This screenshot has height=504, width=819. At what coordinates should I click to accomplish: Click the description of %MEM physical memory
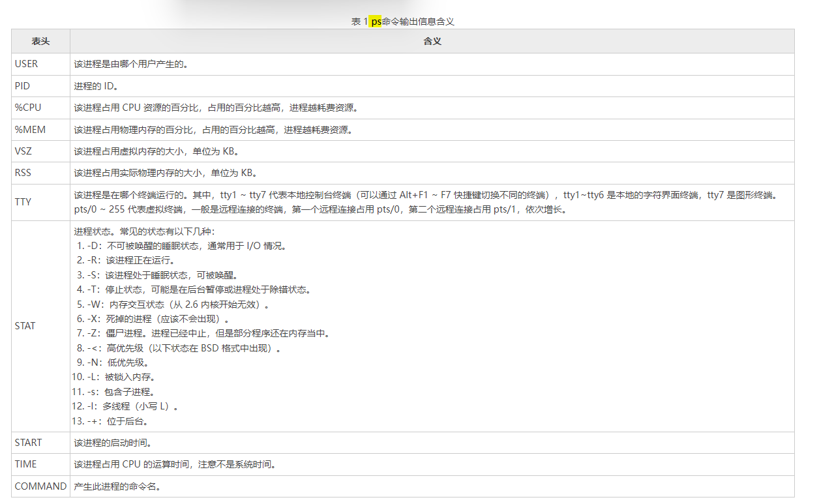point(213,130)
